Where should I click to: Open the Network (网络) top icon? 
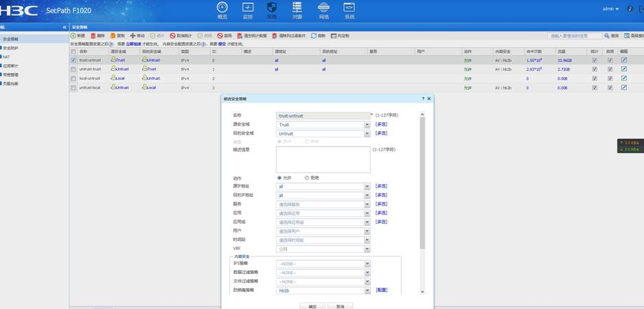coord(323,8)
